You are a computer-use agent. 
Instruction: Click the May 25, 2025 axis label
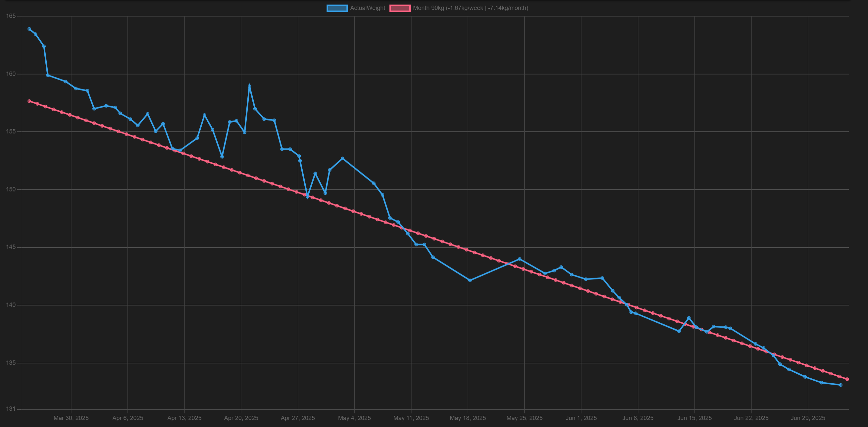point(524,418)
